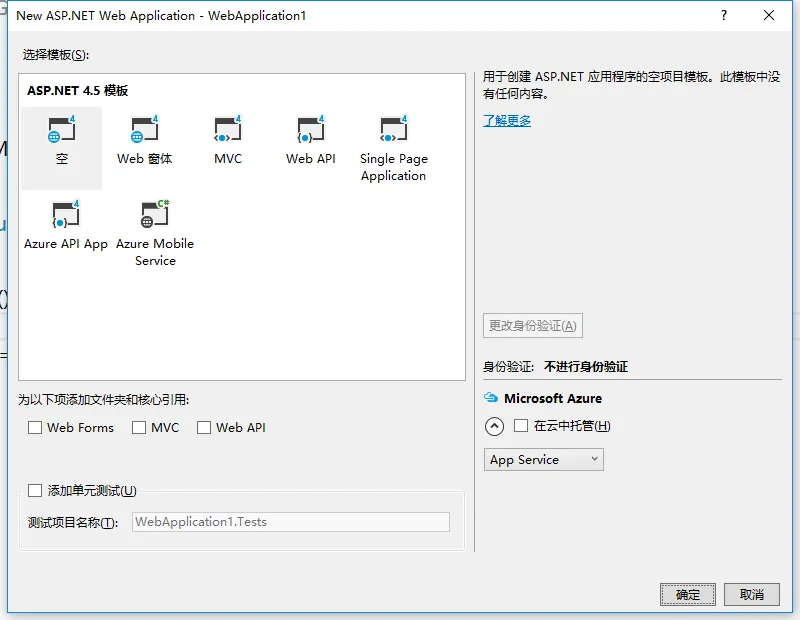Enable 添加单元测试 checkbox
The height and width of the screenshot is (620, 800).
[35, 490]
